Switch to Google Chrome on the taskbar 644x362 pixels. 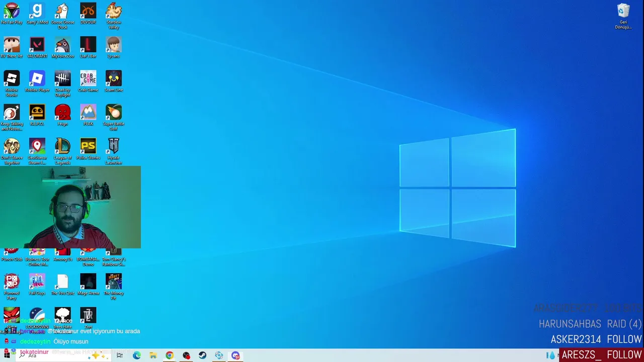170,355
